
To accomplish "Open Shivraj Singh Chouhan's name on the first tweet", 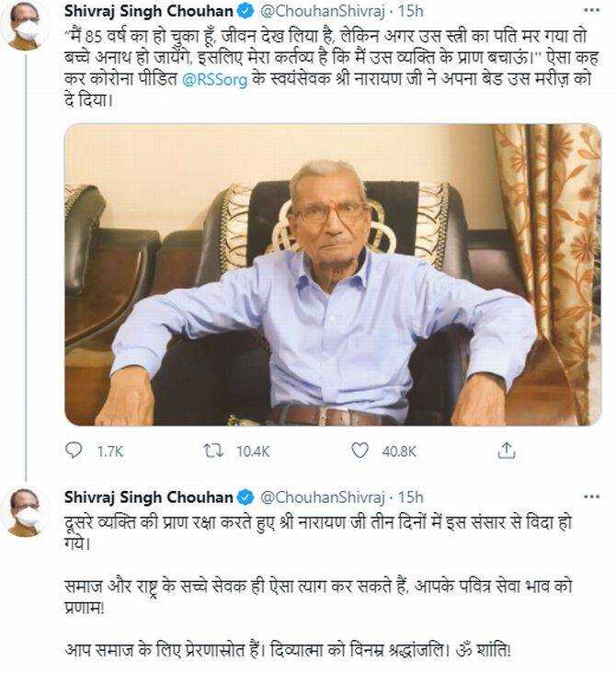I will tap(148, 13).
